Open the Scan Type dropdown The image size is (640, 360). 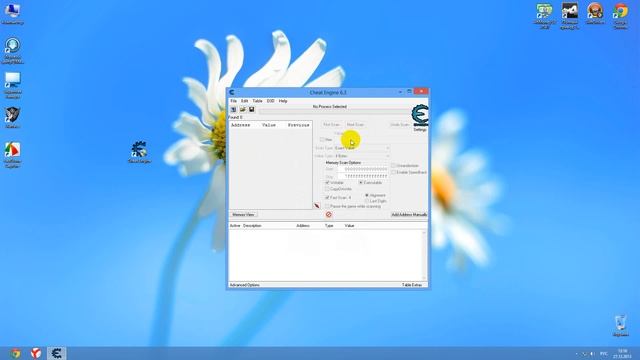tap(362, 148)
